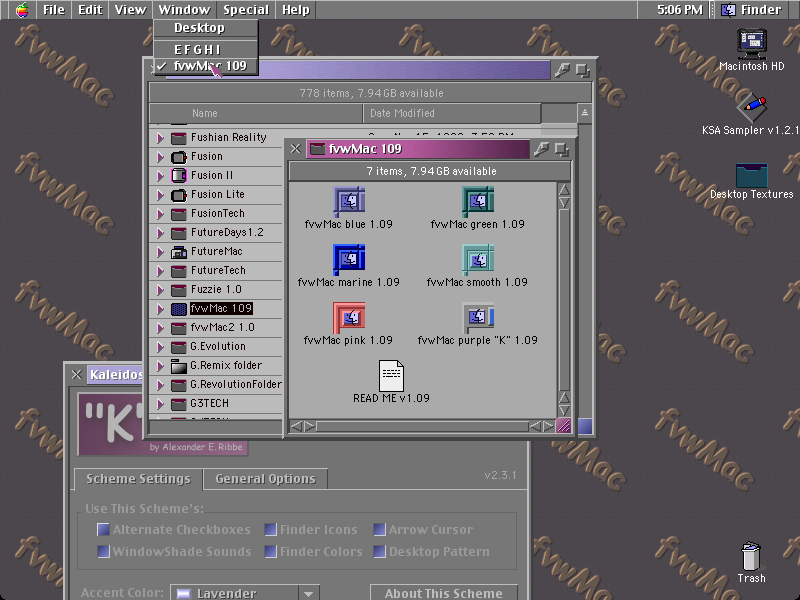Open the Special menu
Image resolution: width=800 pixels, height=600 pixels.
pos(246,10)
